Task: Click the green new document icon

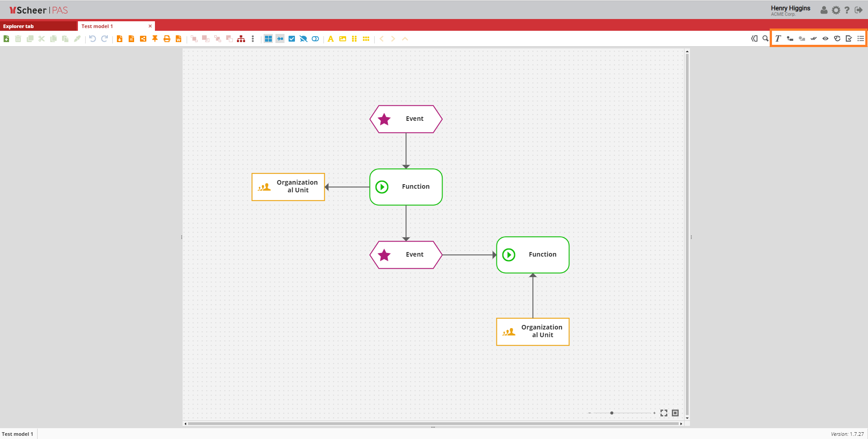Action: click(x=6, y=39)
